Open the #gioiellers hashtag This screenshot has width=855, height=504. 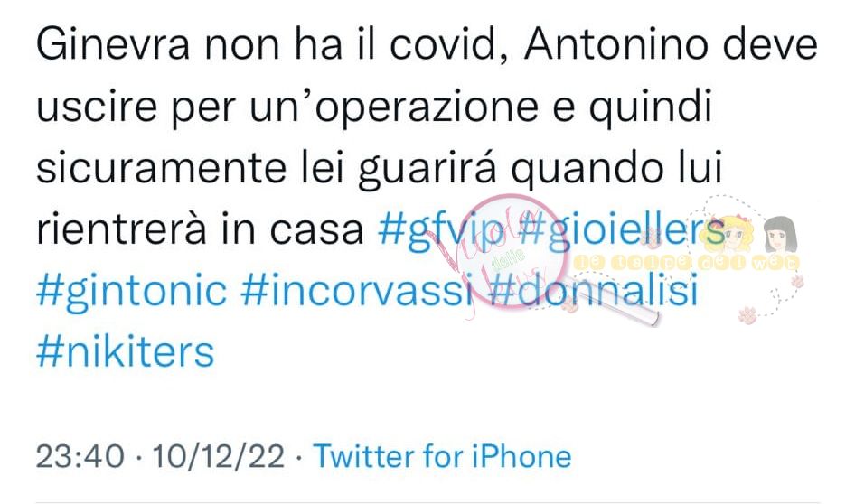[x=621, y=229]
